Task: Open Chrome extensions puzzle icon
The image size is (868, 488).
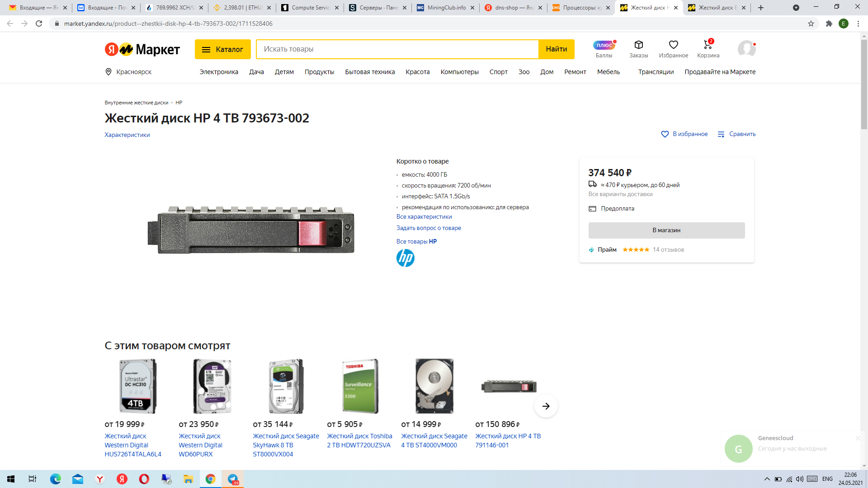Action: (829, 23)
